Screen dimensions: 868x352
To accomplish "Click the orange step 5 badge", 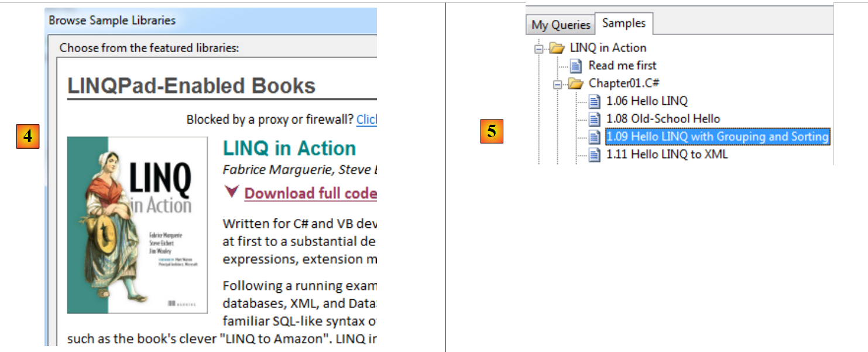I will click(492, 132).
